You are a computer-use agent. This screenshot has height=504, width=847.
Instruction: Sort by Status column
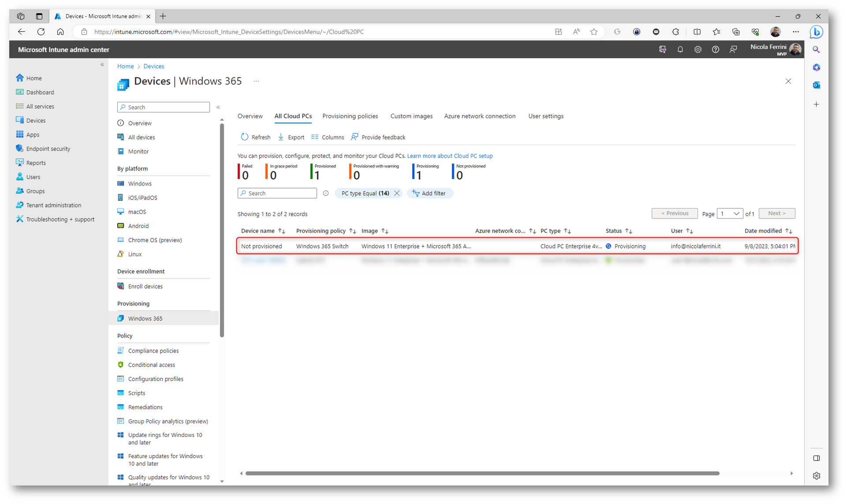coord(619,230)
